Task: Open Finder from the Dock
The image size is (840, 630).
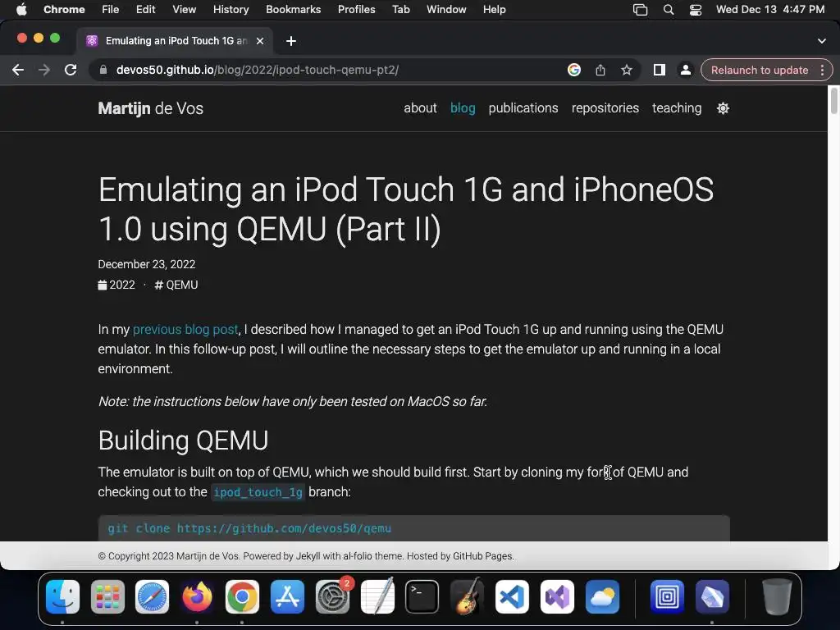Action: coord(62,597)
